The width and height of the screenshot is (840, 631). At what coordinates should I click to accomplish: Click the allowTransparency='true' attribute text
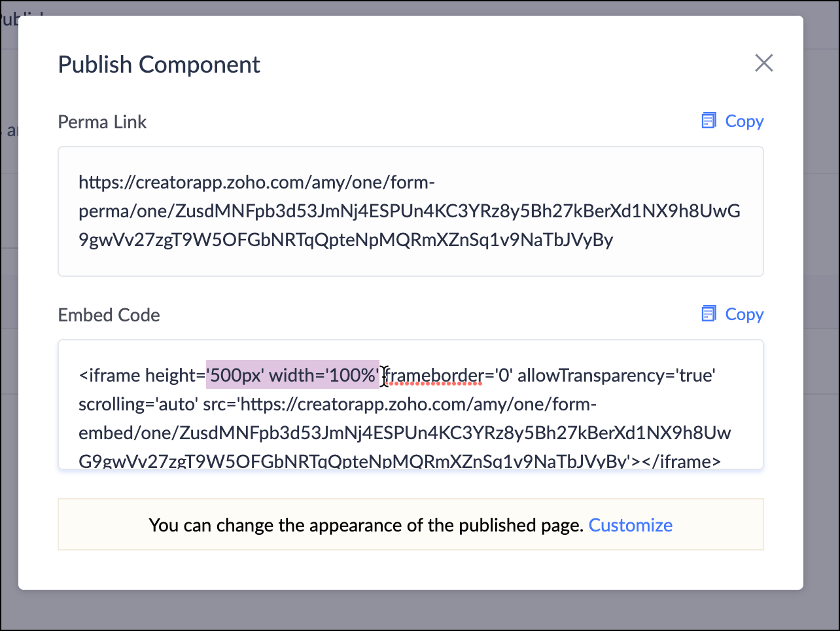(616, 375)
